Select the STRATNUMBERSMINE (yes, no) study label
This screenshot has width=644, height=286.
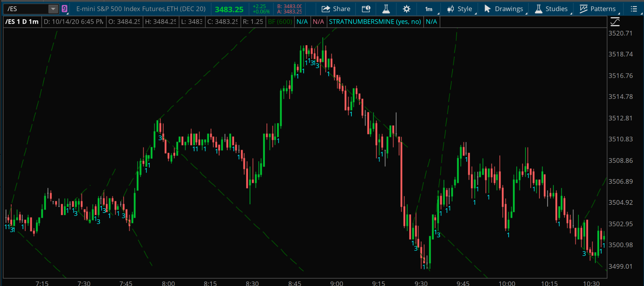click(x=375, y=22)
